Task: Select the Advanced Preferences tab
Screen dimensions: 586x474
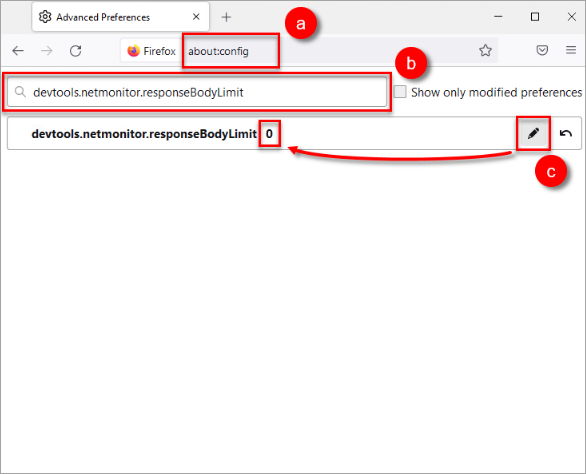Action: [x=120, y=17]
